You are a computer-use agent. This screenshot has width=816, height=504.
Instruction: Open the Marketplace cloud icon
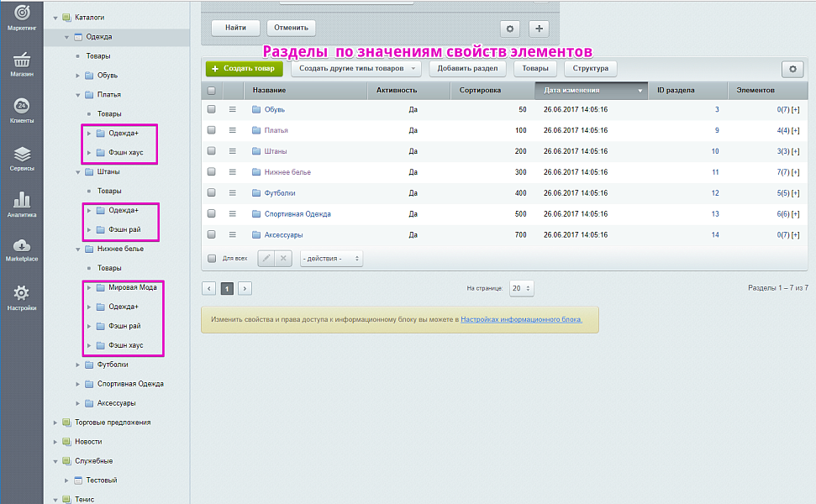point(22,249)
